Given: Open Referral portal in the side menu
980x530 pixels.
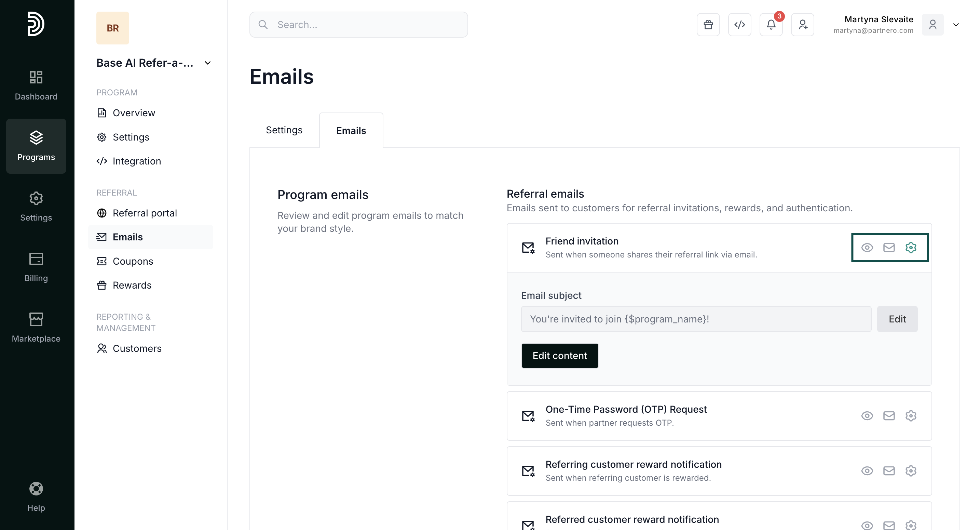Looking at the screenshot, I should (x=145, y=213).
